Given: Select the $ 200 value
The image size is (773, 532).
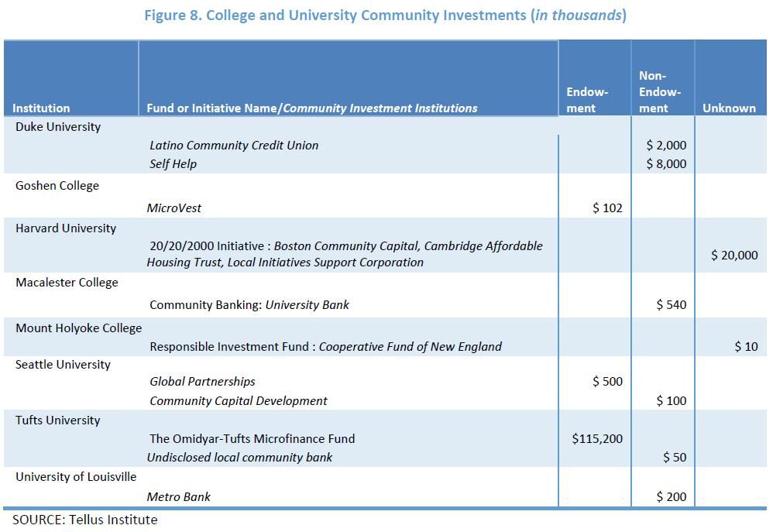Looking at the screenshot, I should [672, 497].
